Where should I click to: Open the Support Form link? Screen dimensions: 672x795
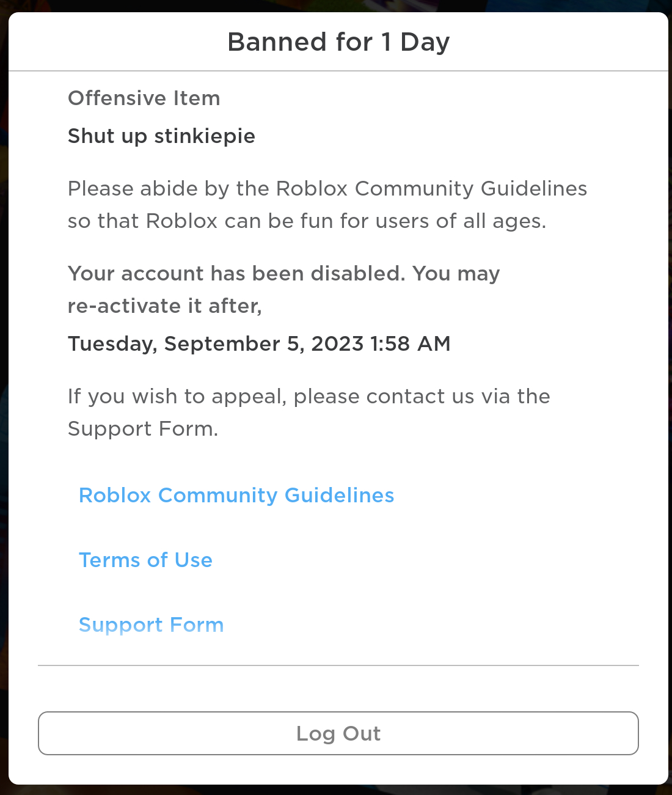coord(152,625)
